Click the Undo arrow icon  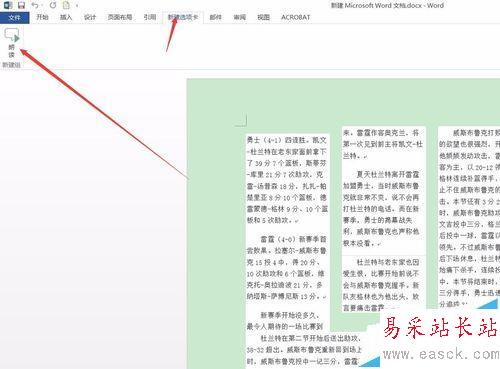coord(35,5)
